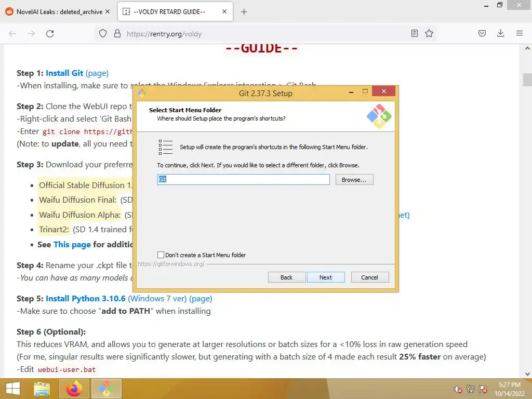Open the shield tracking protection icon
The image size is (532, 399).
[103, 34]
